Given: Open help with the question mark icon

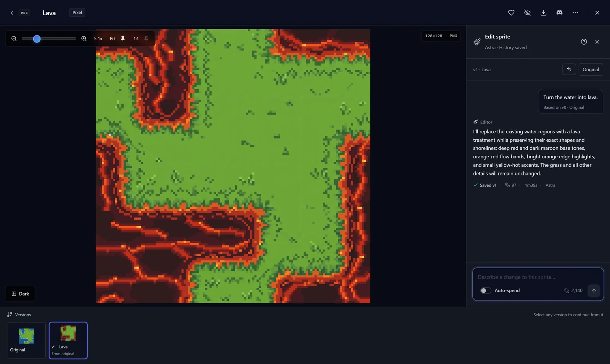Looking at the screenshot, I should 584,42.
